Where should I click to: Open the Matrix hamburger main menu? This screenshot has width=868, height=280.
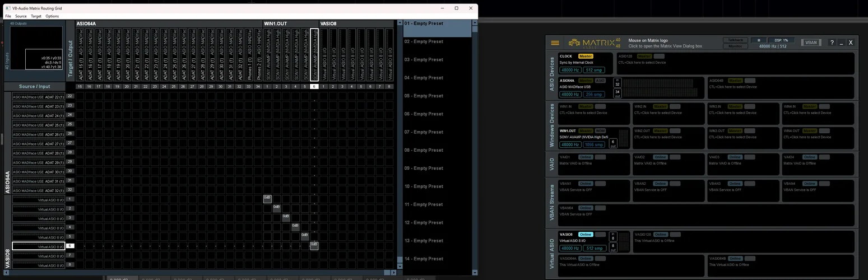pyautogui.click(x=555, y=43)
